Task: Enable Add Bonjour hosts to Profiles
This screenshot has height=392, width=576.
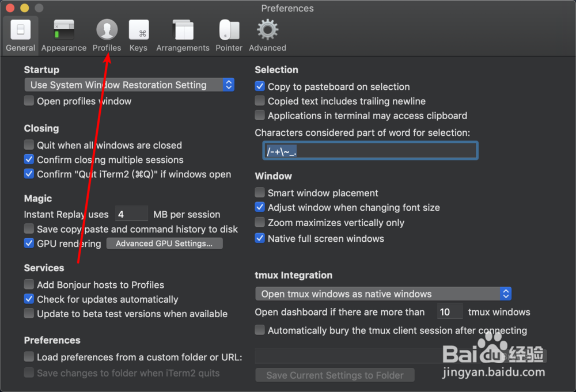Action: point(29,284)
